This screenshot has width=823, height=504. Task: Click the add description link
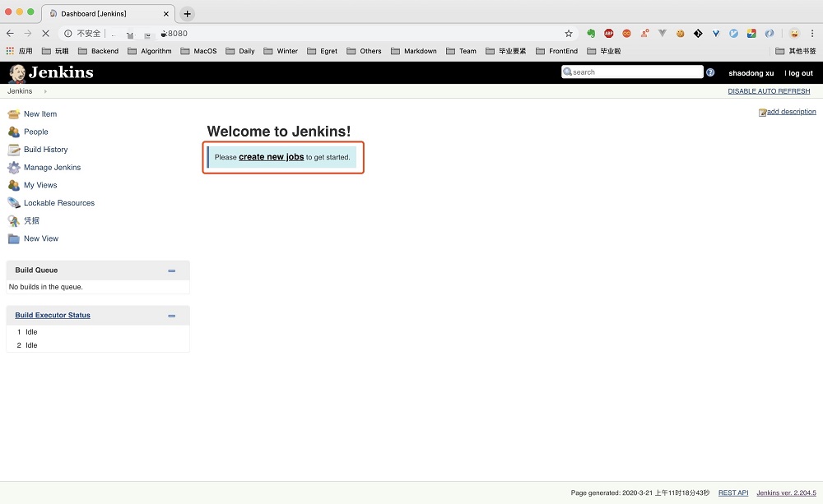point(791,112)
